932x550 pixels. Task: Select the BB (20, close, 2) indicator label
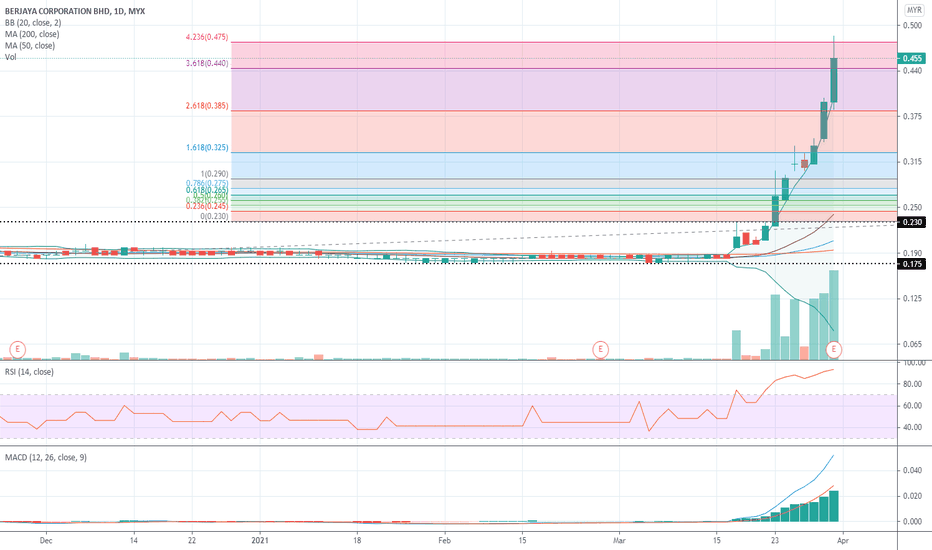[33, 23]
